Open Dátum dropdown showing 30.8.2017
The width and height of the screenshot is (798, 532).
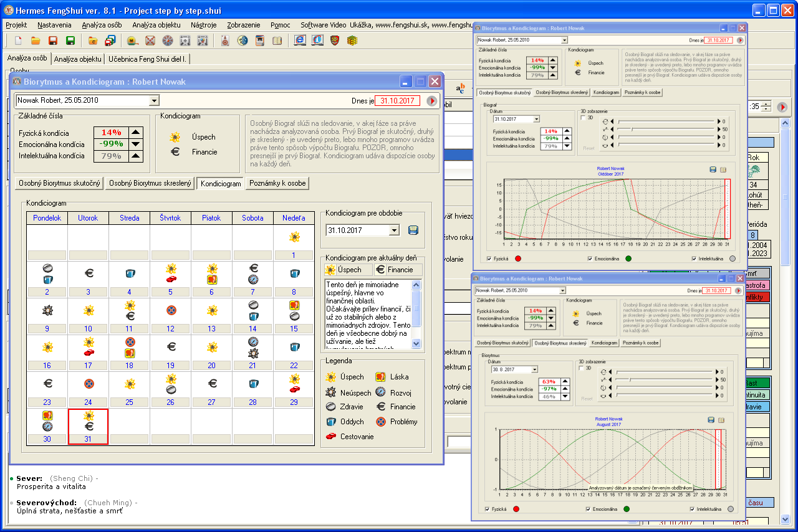(534, 369)
